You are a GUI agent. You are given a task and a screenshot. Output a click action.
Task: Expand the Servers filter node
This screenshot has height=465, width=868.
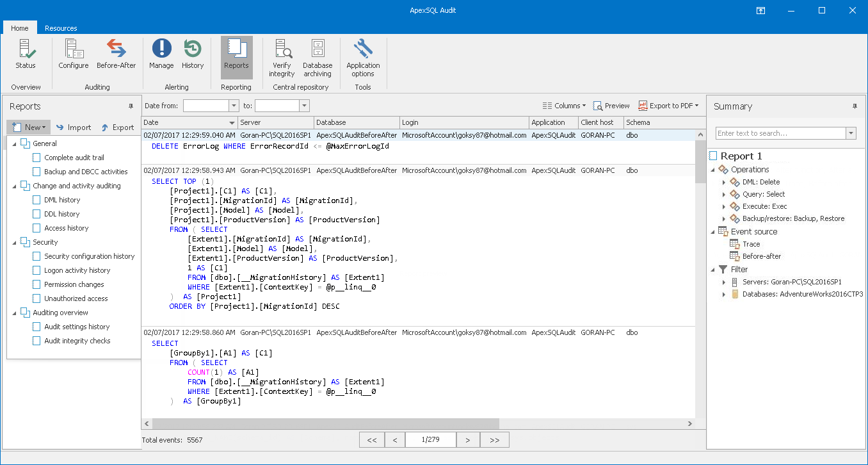pyautogui.click(x=724, y=282)
